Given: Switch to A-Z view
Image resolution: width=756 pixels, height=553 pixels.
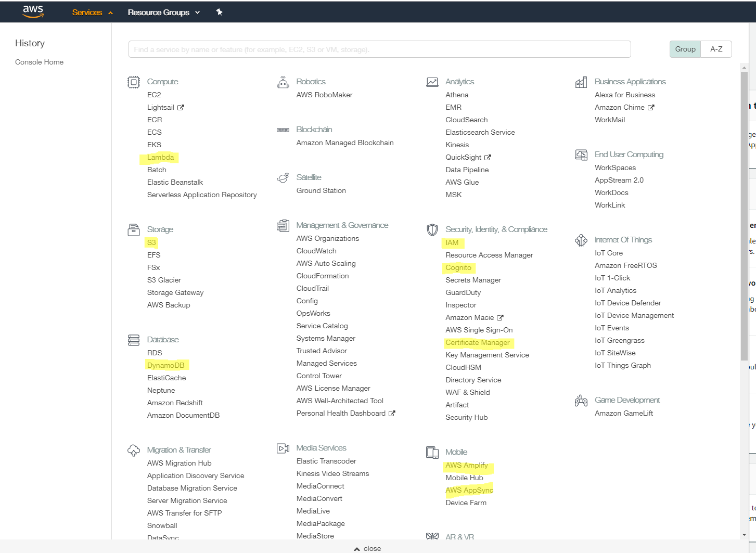Looking at the screenshot, I should (x=716, y=49).
